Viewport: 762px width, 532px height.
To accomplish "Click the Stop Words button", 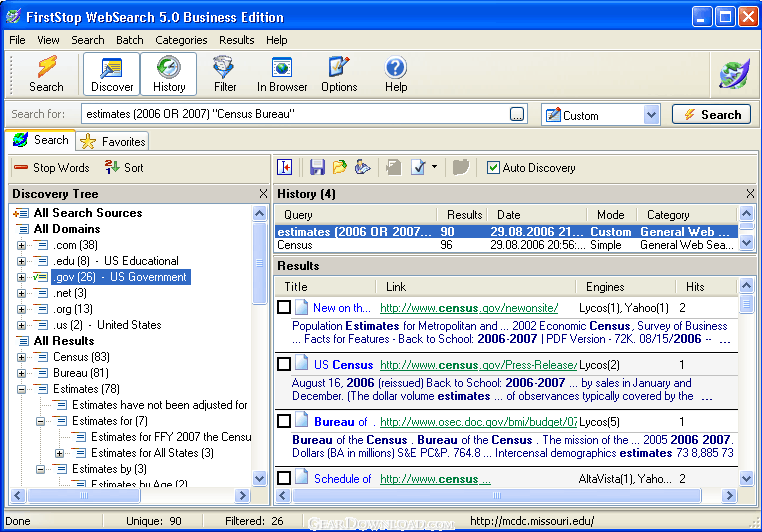I will tap(52, 168).
